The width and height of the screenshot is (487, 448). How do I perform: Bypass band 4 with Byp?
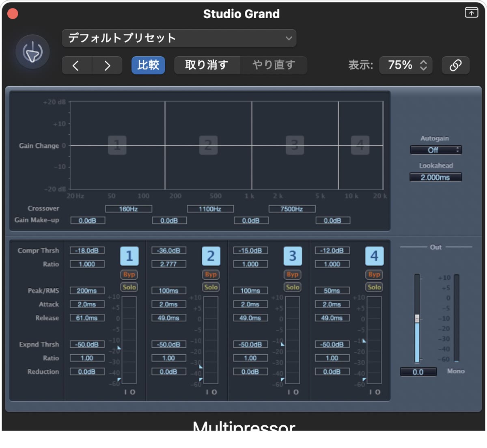click(374, 274)
